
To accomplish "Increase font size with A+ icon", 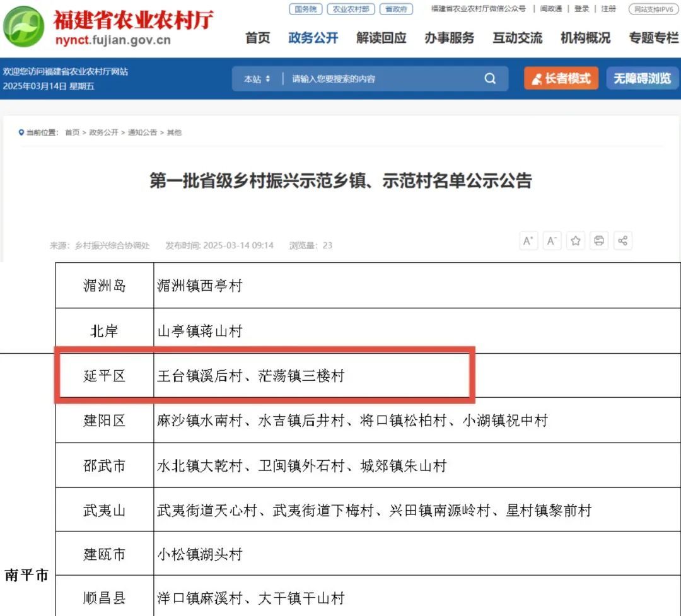I will [528, 241].
